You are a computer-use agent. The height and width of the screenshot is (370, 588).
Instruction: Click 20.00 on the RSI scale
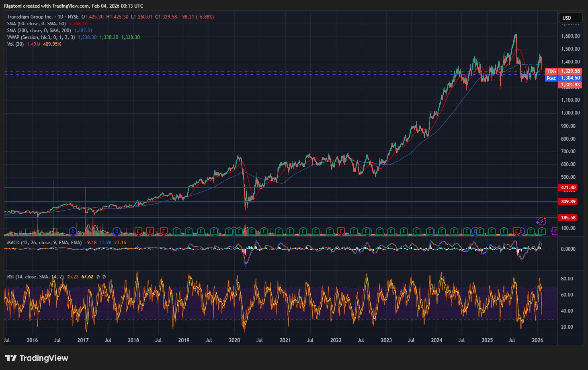point(567,327)
